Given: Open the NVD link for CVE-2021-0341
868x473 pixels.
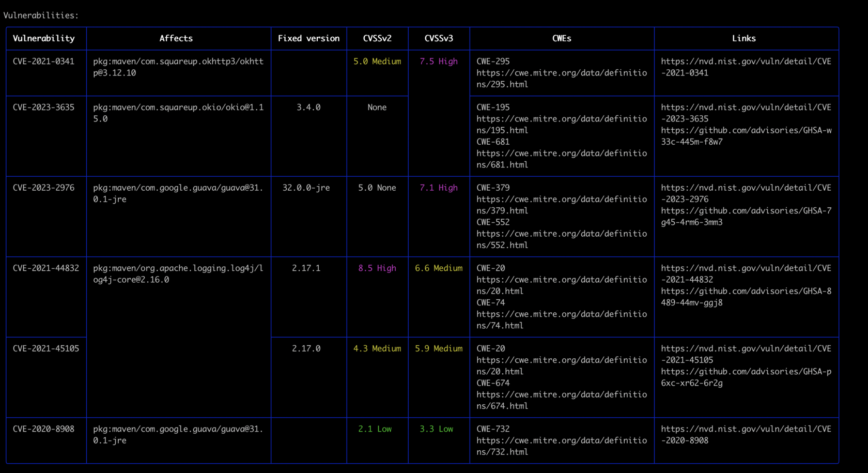Looking at the screenshot, I should tap(746, 67).
